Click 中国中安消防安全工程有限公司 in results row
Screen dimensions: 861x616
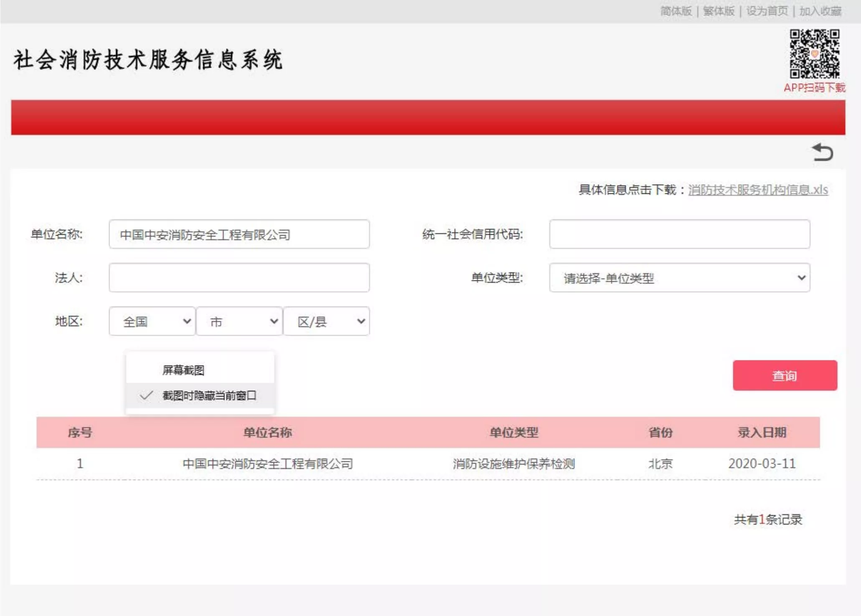(268, 464)
